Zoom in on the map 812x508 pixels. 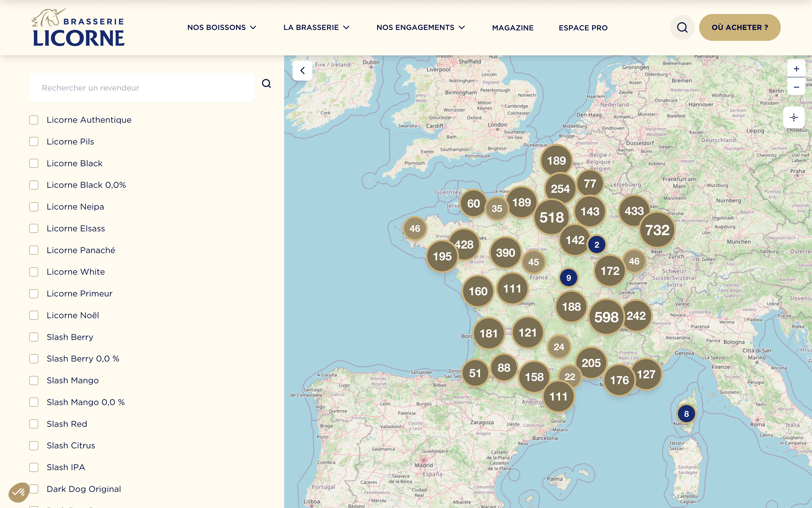click(796, 69)
